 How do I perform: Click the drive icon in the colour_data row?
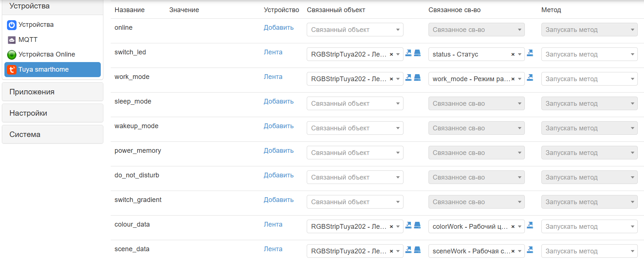click(x=417, y=225)
